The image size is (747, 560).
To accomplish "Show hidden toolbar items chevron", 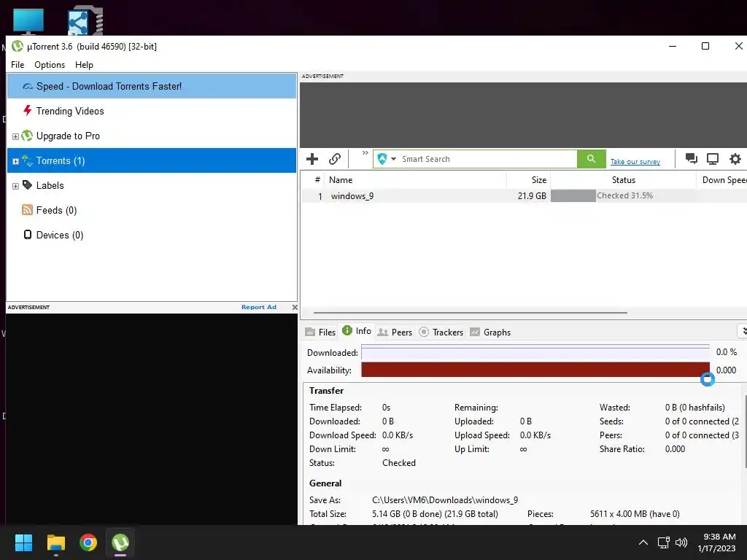I will (x=365, y=153).
